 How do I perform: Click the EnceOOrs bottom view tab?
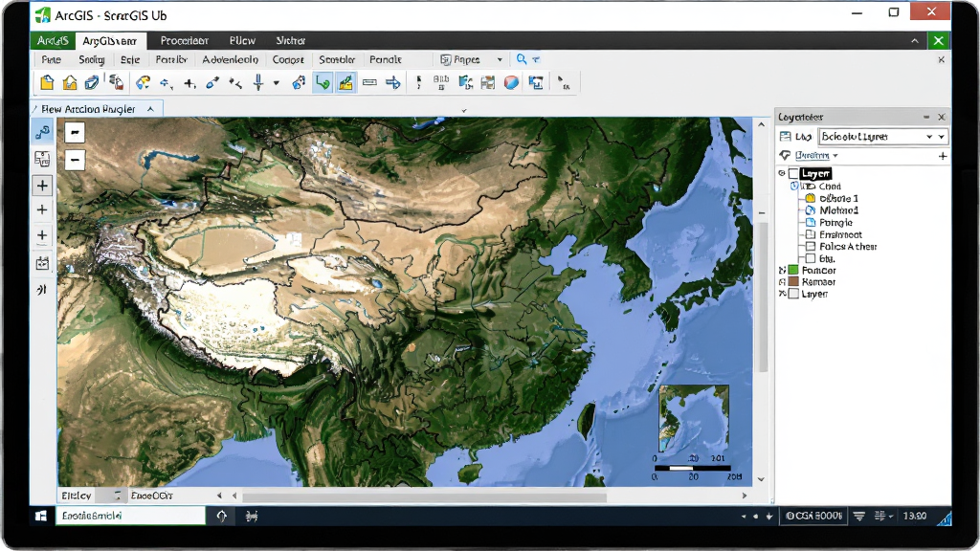pyautogui.click(x=152, y=496)
